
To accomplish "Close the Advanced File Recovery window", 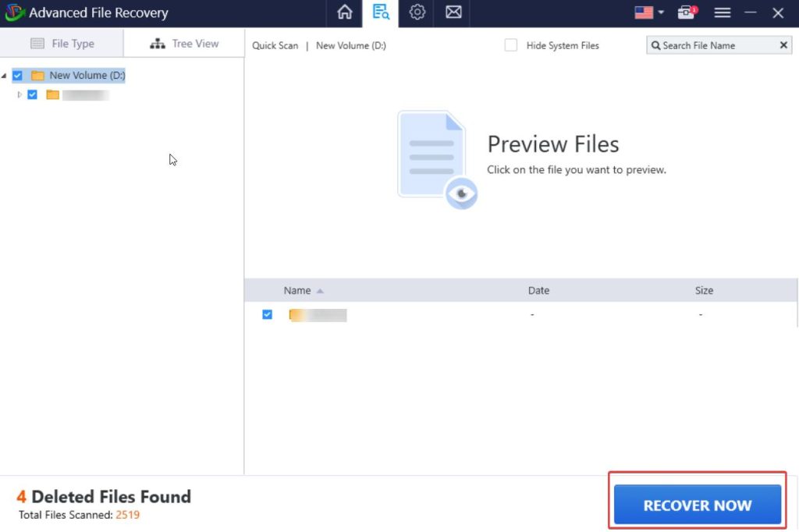I will pyautogui.click(x=778, y=12).
